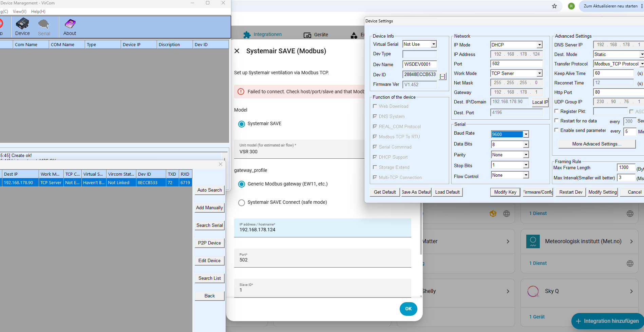Image resolution: width=644 pixels, height=332 pixels.
Task: Click the Search List button
Action: point(210,278)
